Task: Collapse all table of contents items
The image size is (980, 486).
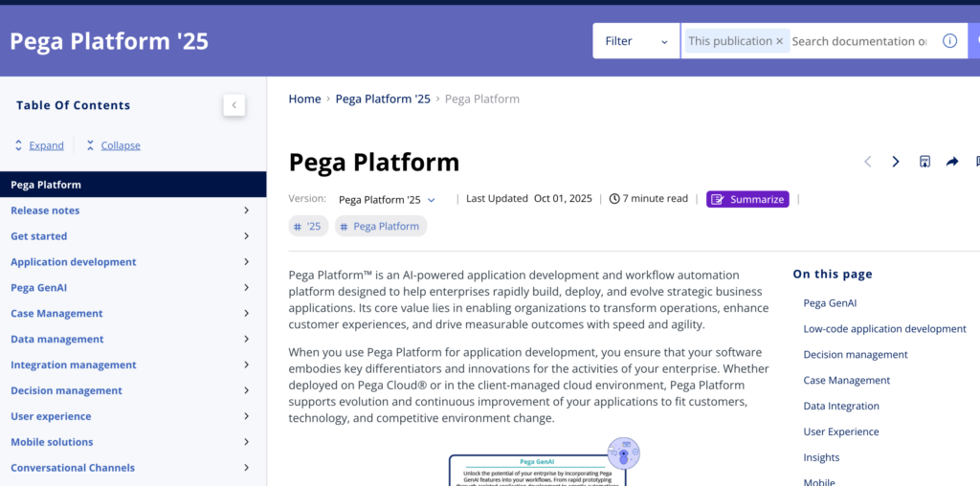Action: point(113,145)
